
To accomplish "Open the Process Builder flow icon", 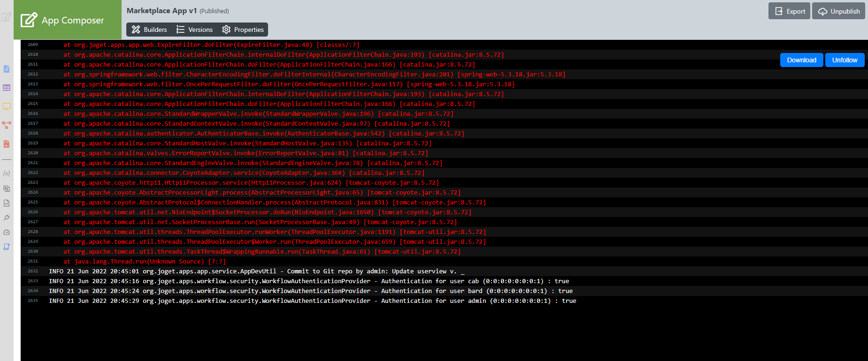I will click(x=7, y=125).
